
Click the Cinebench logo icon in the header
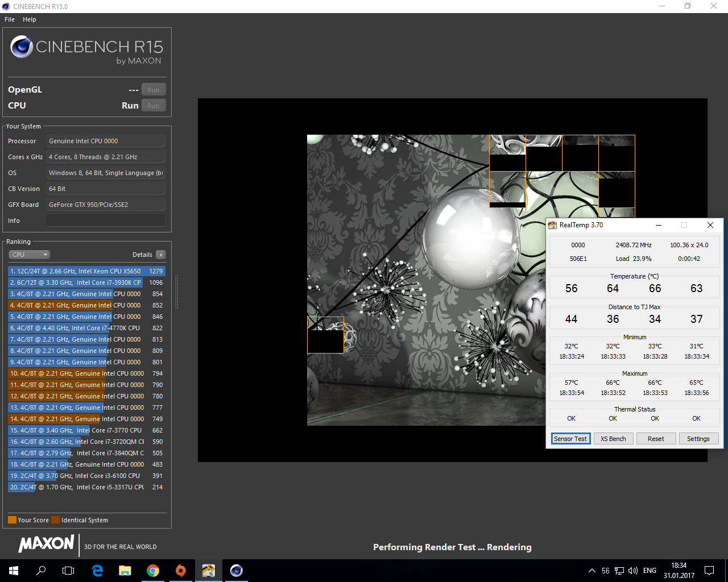pos(22,47)
